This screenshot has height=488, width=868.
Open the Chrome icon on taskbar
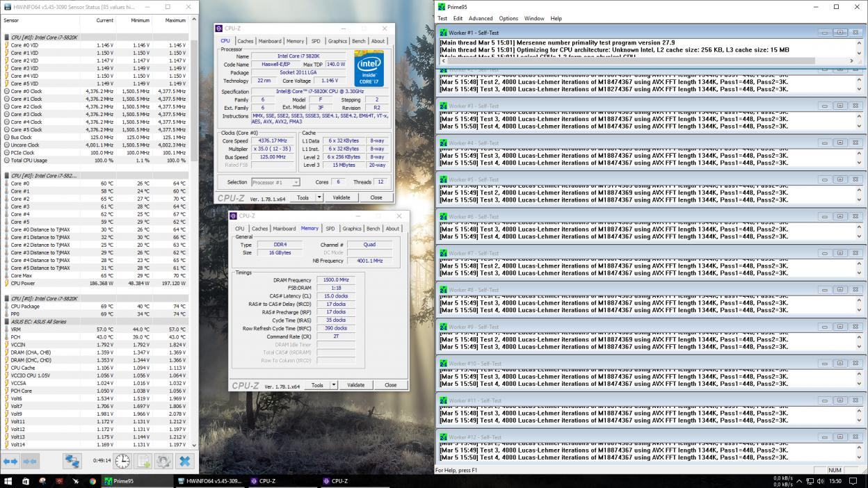coord(93,481)
